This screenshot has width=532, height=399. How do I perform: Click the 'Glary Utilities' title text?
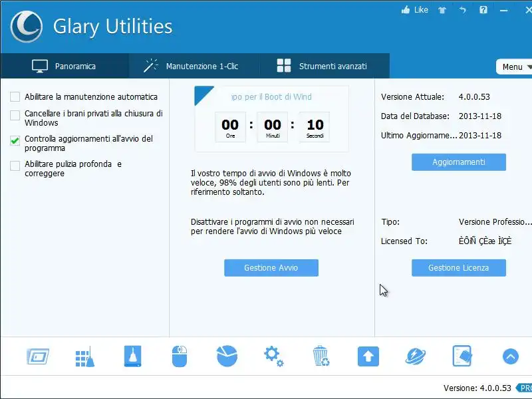[x=112, y=27]
